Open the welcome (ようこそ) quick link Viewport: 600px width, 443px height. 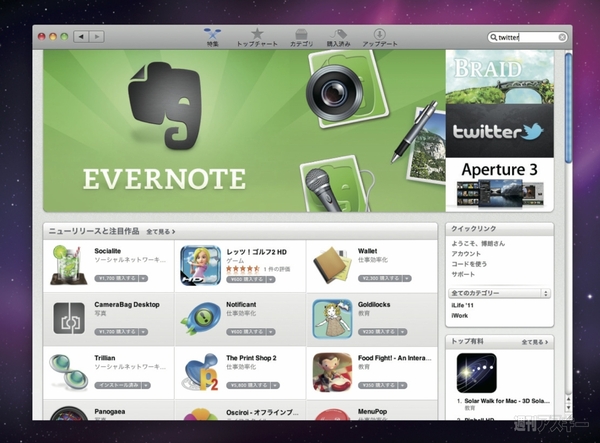[478, 243]
